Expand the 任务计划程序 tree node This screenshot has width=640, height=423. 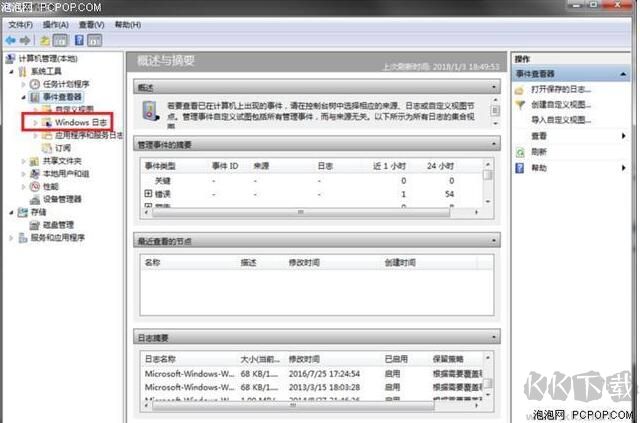23,84
